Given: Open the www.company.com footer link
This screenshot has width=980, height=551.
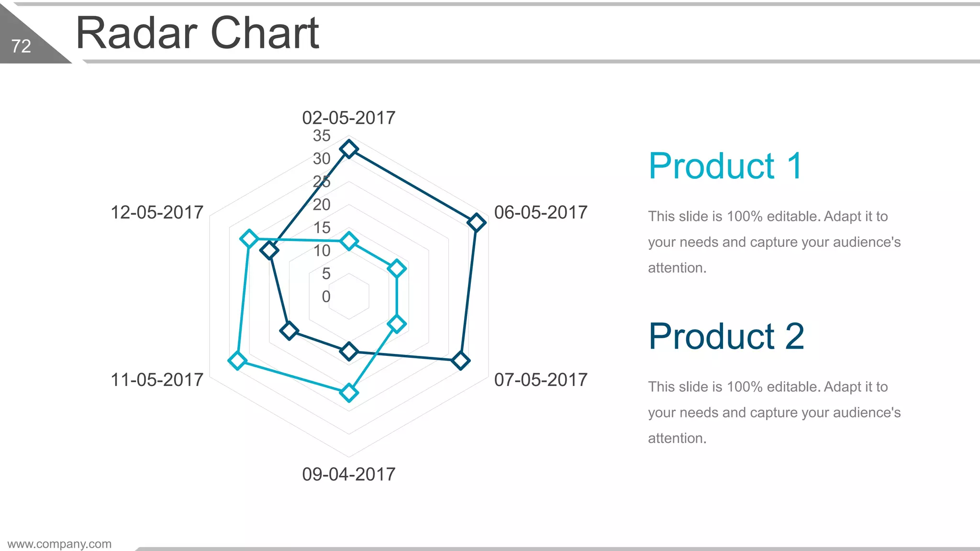Looking at the screenshot, I should click(x=59, y=544).
